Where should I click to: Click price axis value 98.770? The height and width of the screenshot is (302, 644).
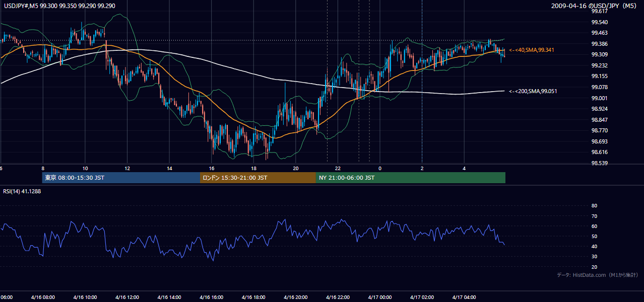(x=599, y=130)
